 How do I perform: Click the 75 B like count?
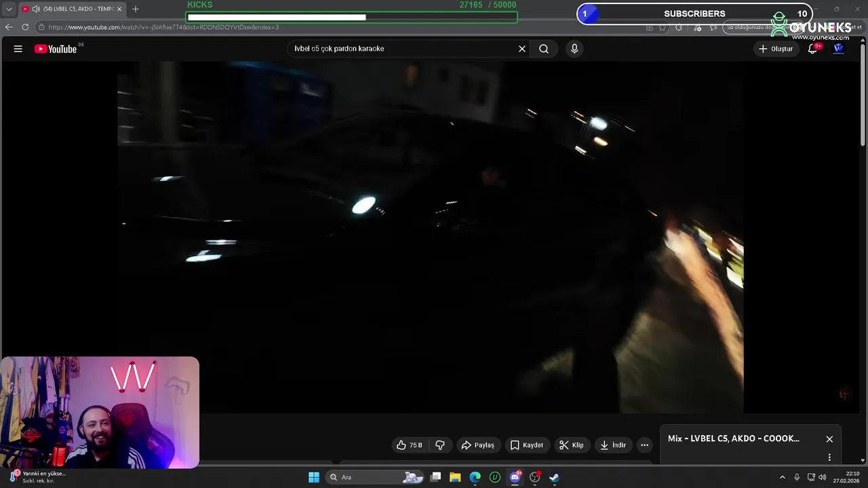pyautogui.click(x=416, y=445)
